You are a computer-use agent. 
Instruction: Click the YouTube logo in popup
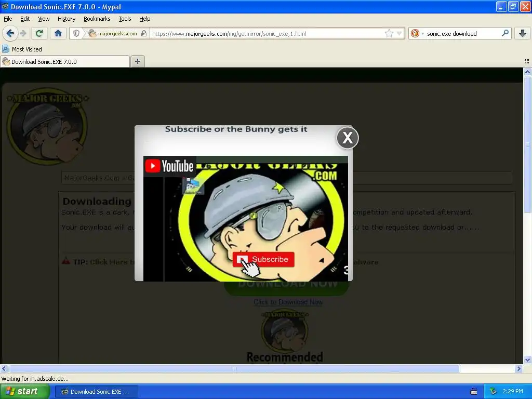coord(169,166)
